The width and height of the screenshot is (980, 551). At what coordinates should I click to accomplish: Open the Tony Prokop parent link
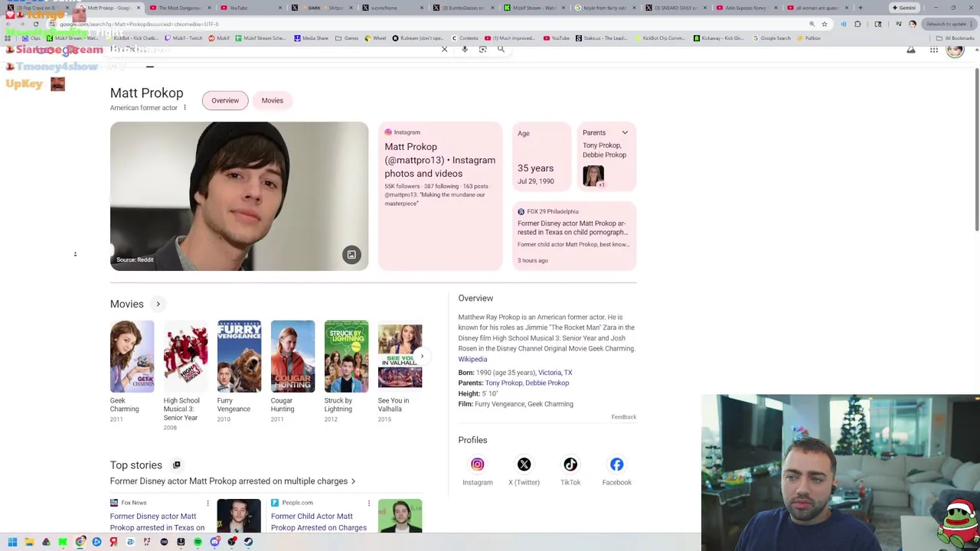click(x=503, y=383)
